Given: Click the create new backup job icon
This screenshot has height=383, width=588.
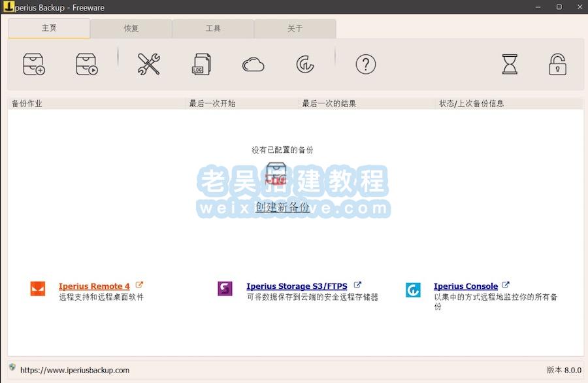Looking at the screenshot, I should click(x=34, y=64).
